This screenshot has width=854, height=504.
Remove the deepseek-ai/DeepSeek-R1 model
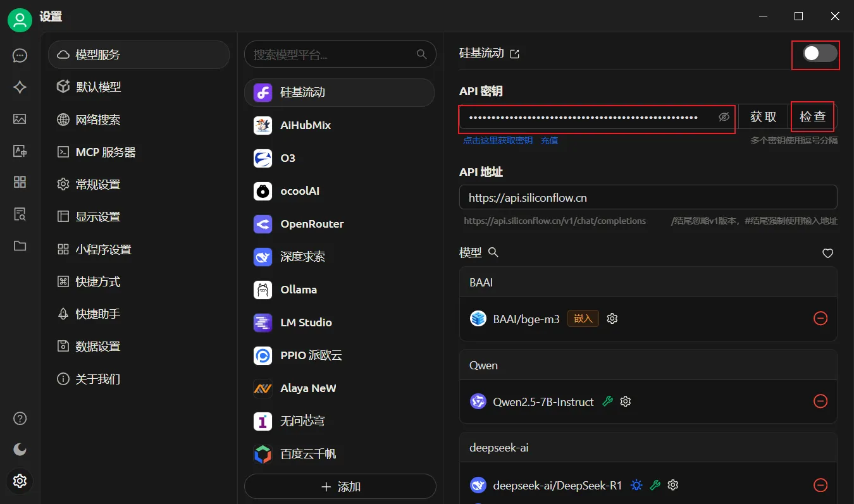820,485
